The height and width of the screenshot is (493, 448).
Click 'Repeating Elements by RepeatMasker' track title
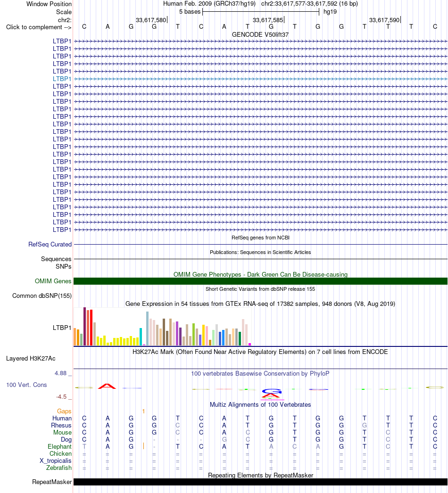[x=260, y=475]
